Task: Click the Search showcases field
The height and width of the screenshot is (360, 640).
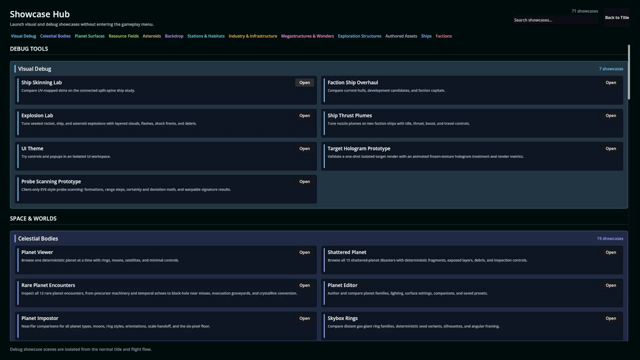Action: tap(556, 20)
